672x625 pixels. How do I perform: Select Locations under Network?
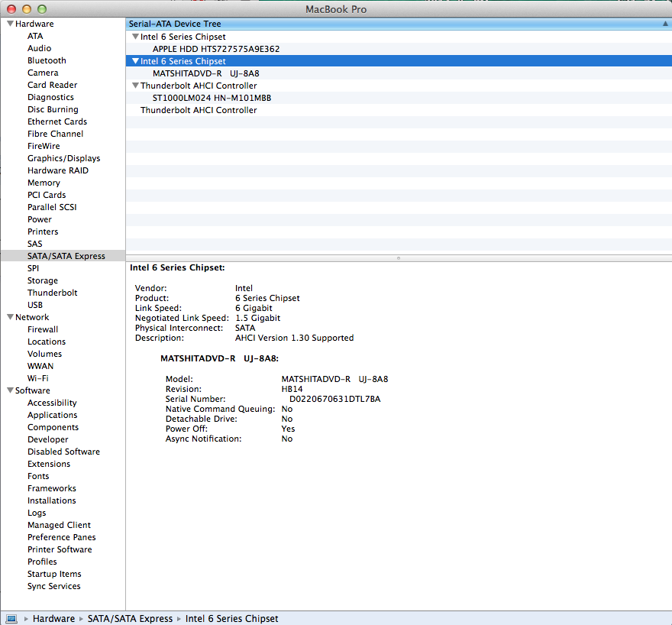coord(47,342)
